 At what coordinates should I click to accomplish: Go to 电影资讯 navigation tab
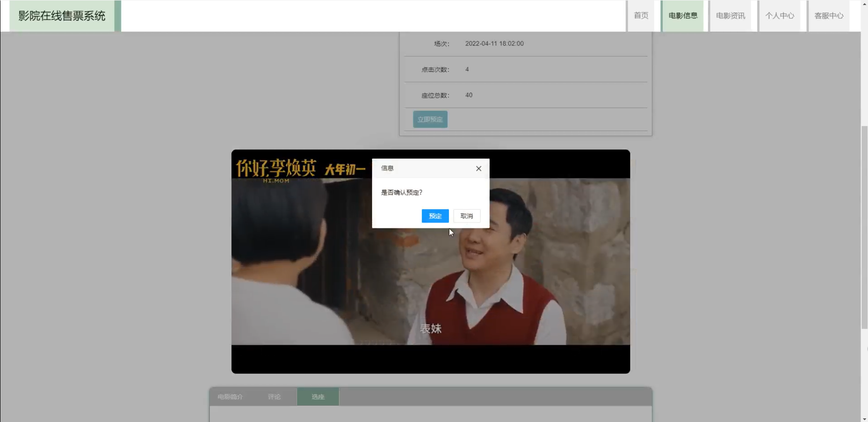tap(730, 16)
